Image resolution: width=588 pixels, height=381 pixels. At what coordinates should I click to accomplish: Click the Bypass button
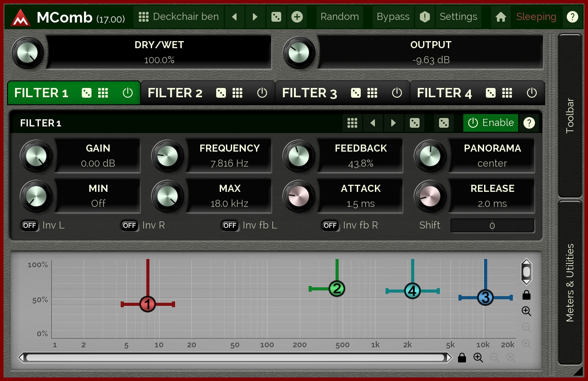[x=393, y=17]
